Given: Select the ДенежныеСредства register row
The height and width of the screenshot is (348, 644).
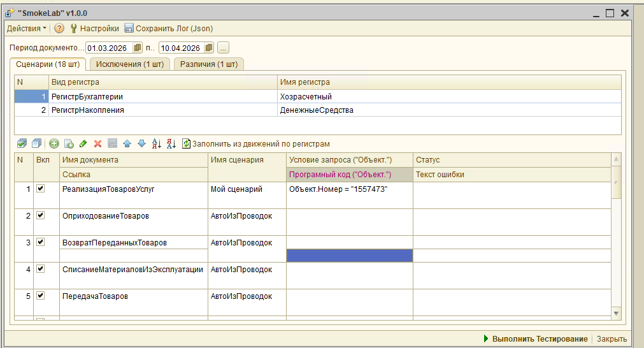Looking at the screenshot, I should [x=317, y=110].
